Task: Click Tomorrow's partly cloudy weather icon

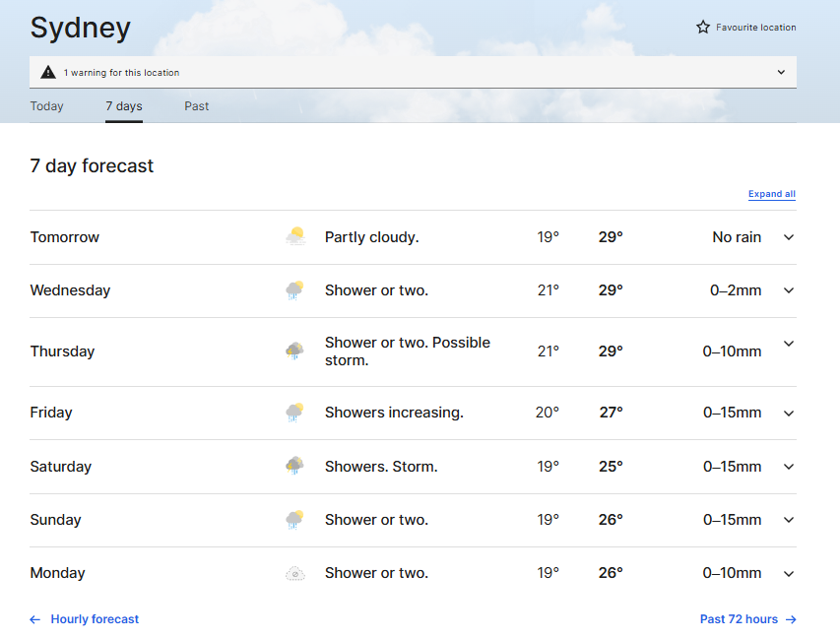Action: (294, 236)
